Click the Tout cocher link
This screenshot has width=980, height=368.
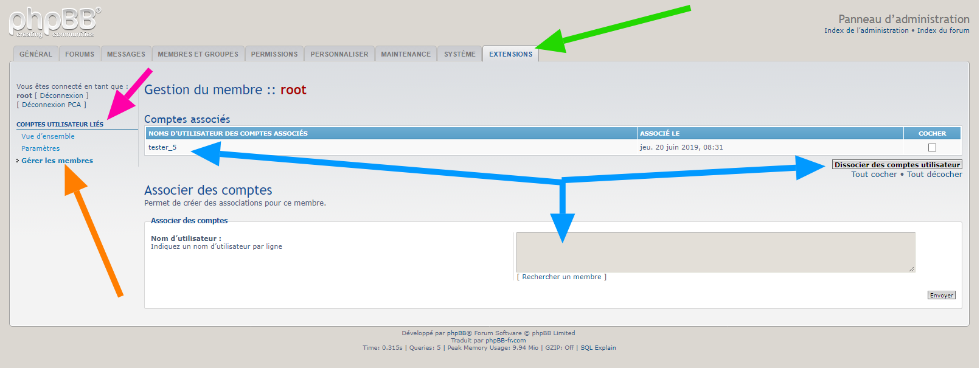(x=874, y=175)
